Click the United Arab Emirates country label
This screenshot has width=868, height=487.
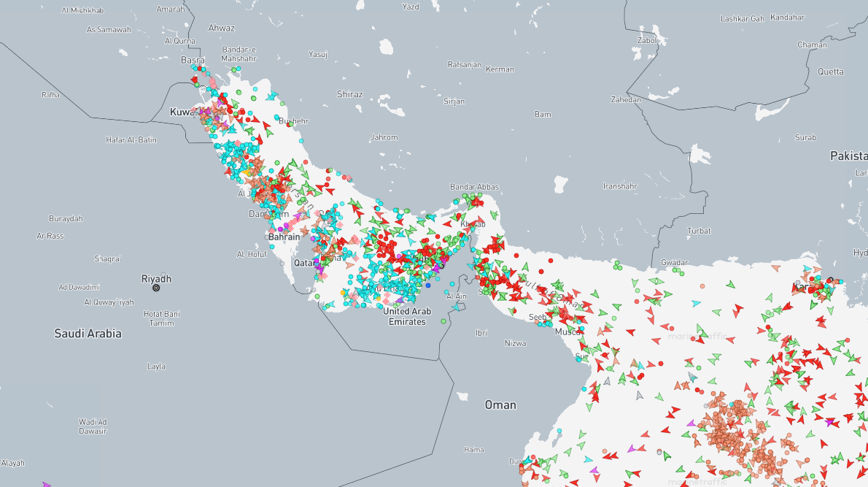point(407,316)
